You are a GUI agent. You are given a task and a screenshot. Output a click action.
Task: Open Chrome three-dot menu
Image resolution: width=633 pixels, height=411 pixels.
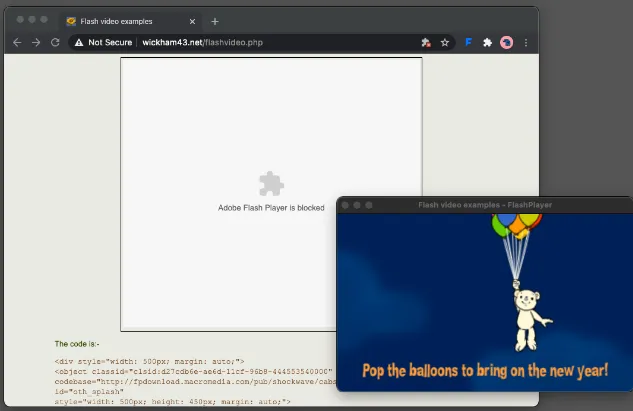(x=526, y=42)
